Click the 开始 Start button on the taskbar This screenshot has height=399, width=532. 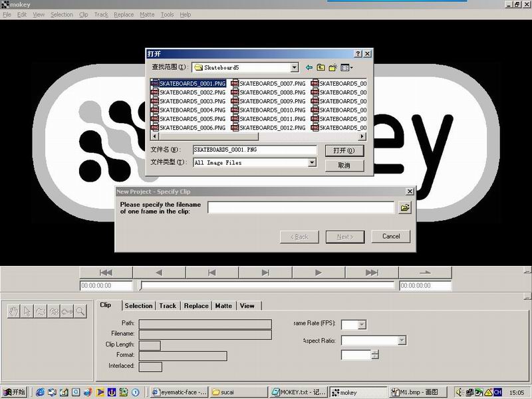pyautogui.click(x=13, y=392)
